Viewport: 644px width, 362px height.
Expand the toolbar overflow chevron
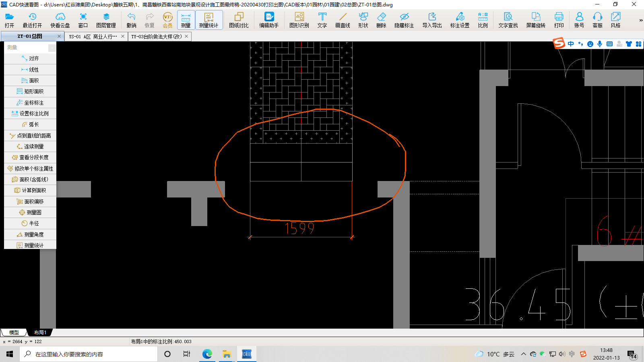[x=641, y=20]
